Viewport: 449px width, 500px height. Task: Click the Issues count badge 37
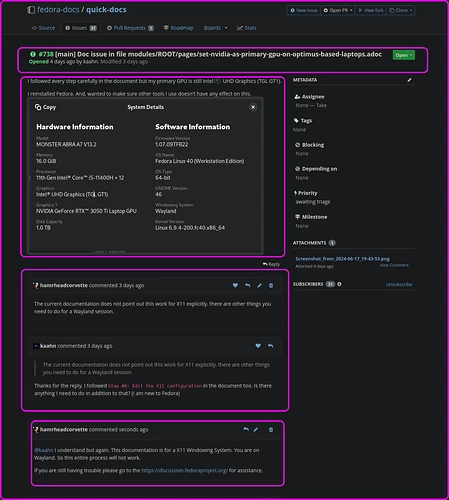pyautogui.click(x=93, y=28)
